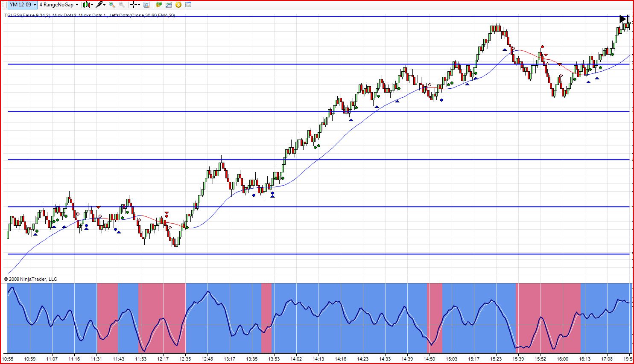Image resolution: width=634 pixels, height=364 pixels.
Task: Click the 10:55 time axis label
Action: 8,359
